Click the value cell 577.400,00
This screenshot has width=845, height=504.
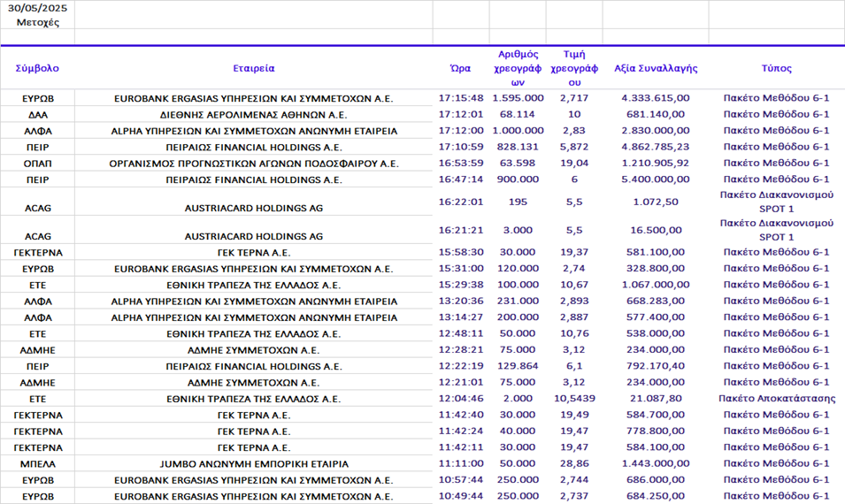pos(656,317)
